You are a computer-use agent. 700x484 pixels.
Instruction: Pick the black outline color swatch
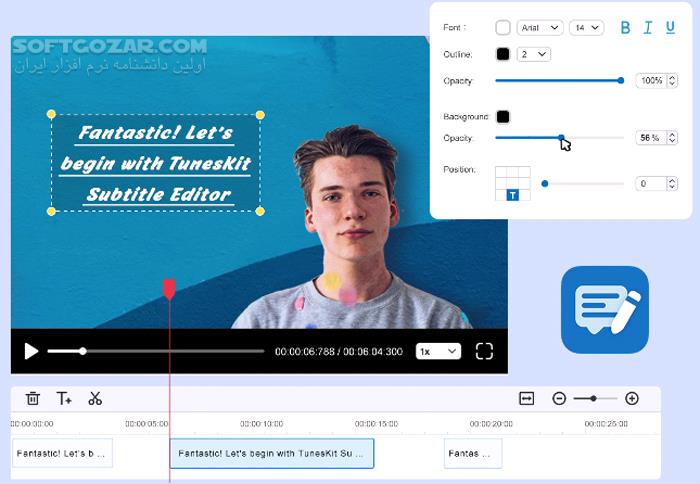(503, 54)
